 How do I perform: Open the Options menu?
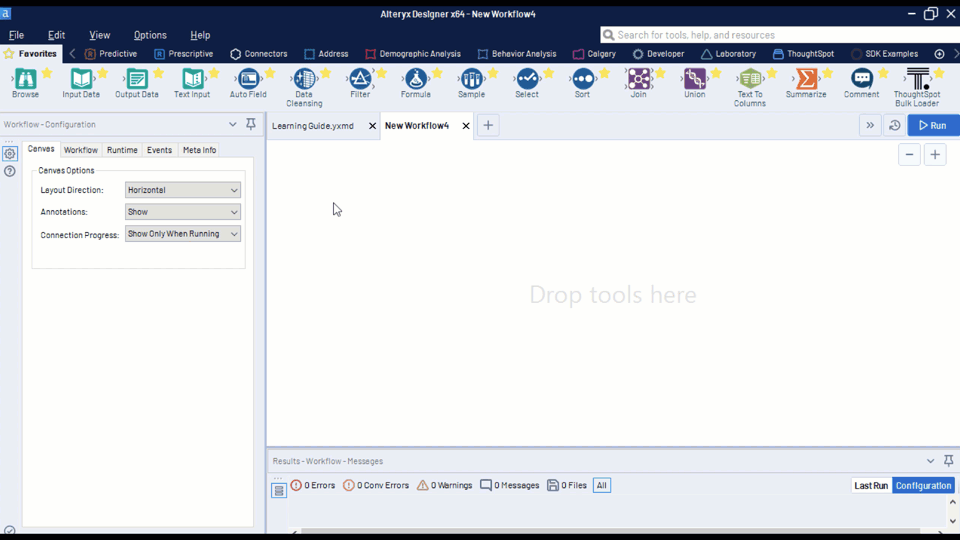click(150, 36)
